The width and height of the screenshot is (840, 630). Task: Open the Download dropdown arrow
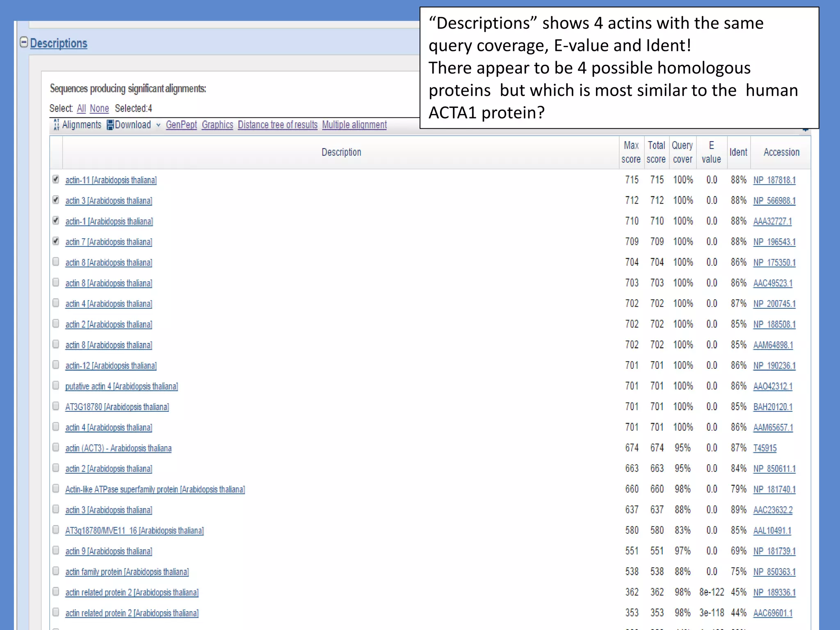tap(158, 126)
